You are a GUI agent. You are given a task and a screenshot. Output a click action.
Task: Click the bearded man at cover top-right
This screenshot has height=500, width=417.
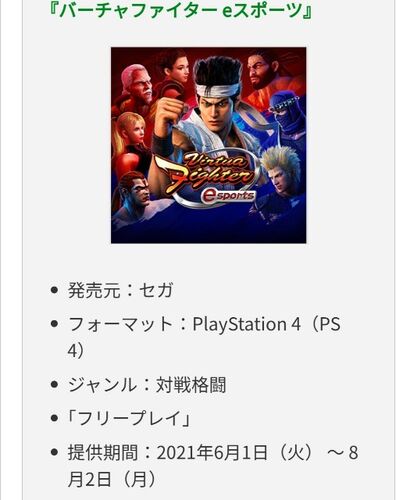265,70
